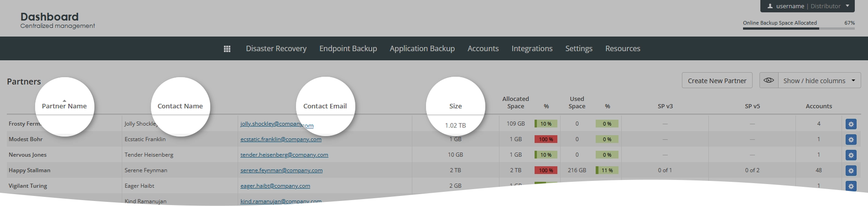The height and width of the screenshot is (206, 868).
Task: Open the Resources menu
Action: (623, 48)
